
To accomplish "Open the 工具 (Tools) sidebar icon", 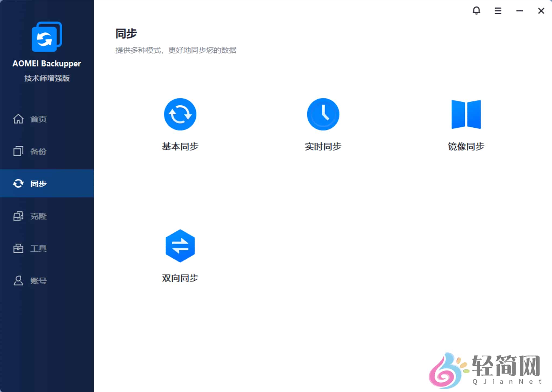I will [18, 248].
